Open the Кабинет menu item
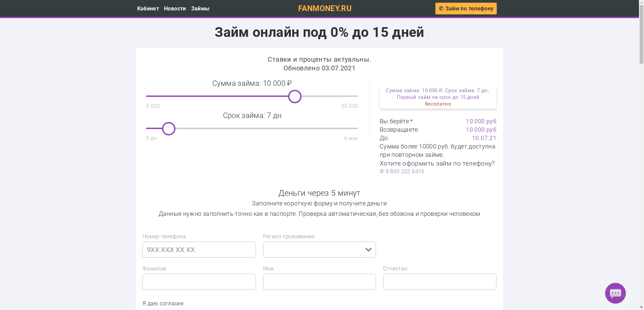This screenshot has height=310, width=644. pyautogui.click(x=148, y=8)
